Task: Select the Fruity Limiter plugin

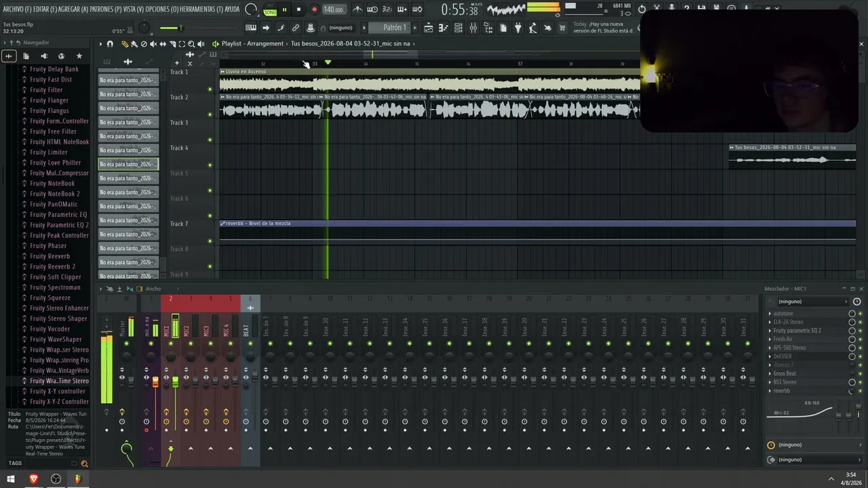Action: (49, 152)
